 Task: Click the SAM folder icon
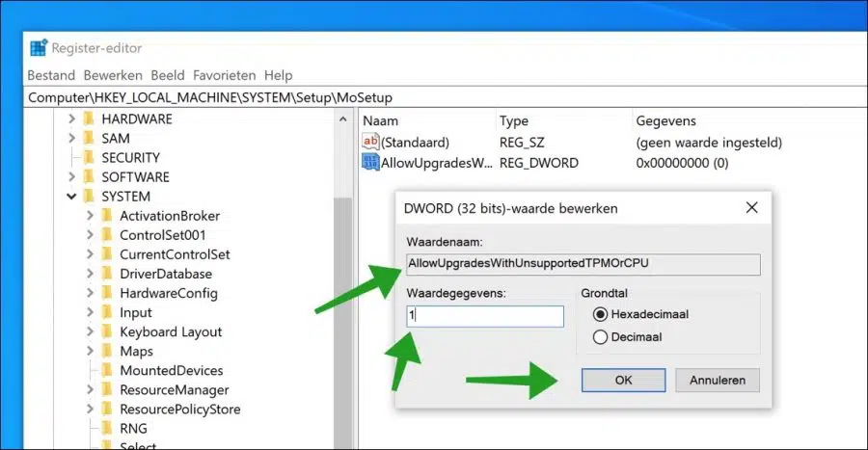click(89, 138)
